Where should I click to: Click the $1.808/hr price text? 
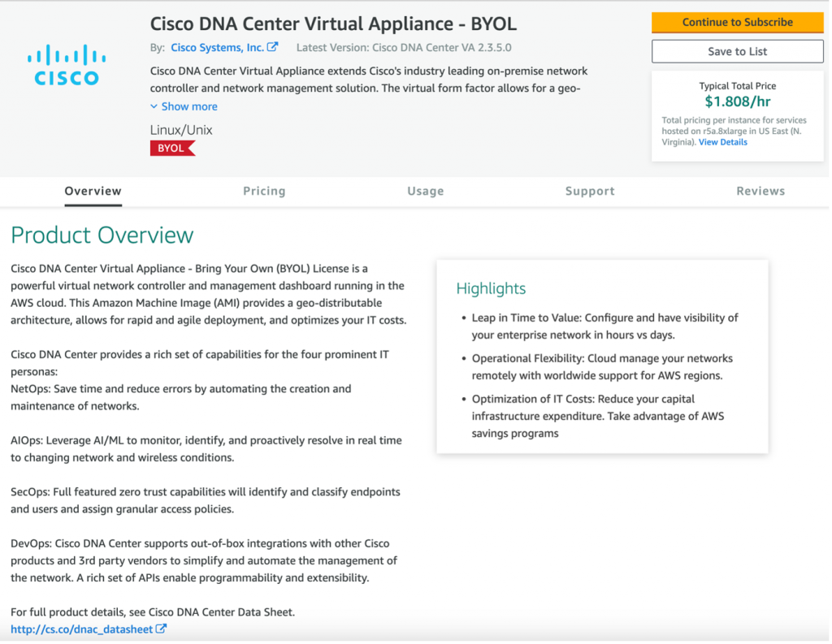click(737, 101)
